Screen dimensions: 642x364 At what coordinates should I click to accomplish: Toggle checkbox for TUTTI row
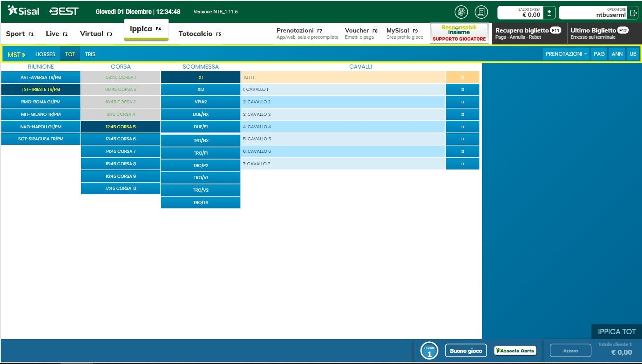pyautogui.click(x=462, y=77)
